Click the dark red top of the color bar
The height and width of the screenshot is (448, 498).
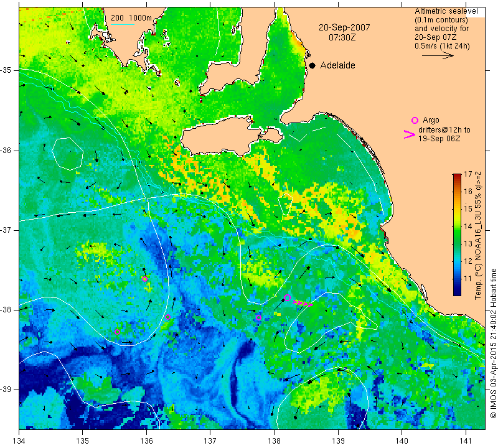(x=457, y=177)
